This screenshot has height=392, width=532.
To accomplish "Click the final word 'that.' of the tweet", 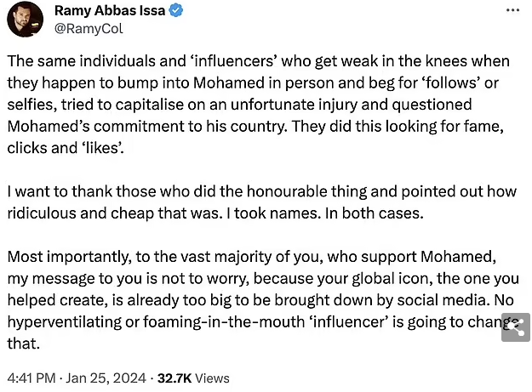I will tap(24, 344).
